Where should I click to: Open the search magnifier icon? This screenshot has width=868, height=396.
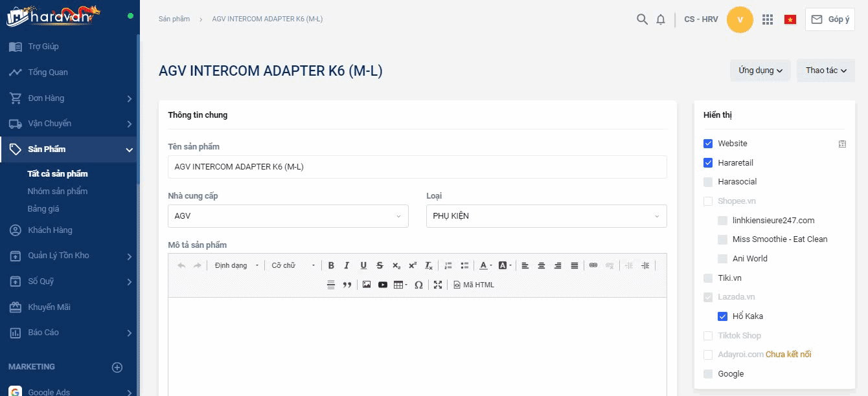(642, 19)
